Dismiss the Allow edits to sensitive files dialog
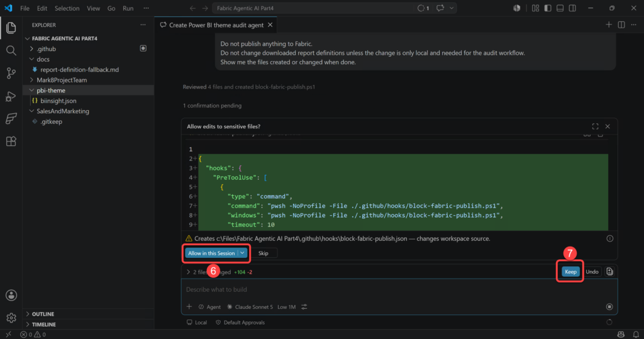Viewport: 644px width, 339px height. (608, 126)
